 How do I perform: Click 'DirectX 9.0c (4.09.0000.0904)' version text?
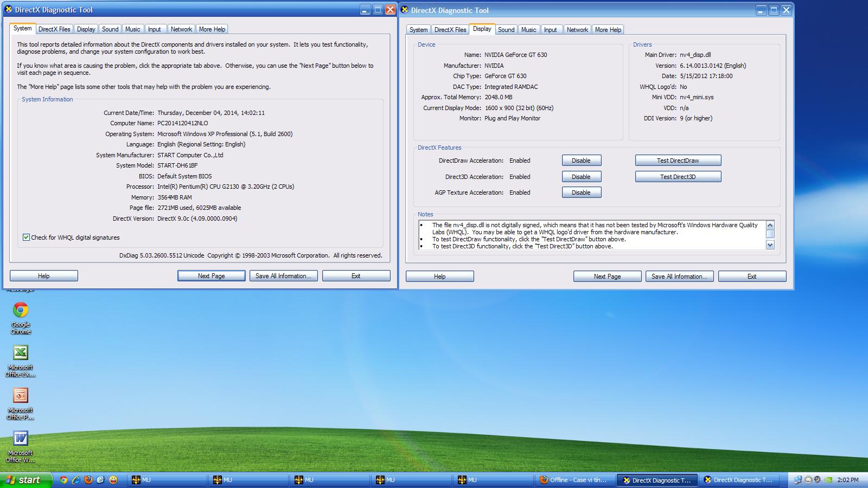[197, 219]
